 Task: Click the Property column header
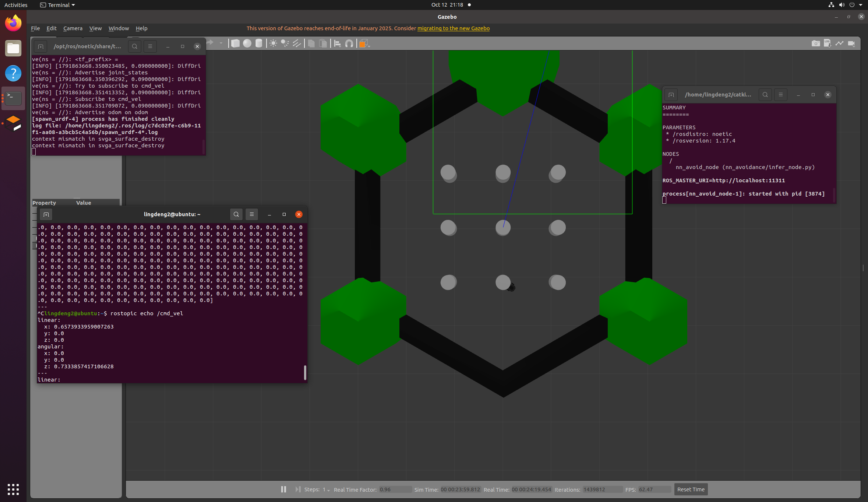click(44, 203)
